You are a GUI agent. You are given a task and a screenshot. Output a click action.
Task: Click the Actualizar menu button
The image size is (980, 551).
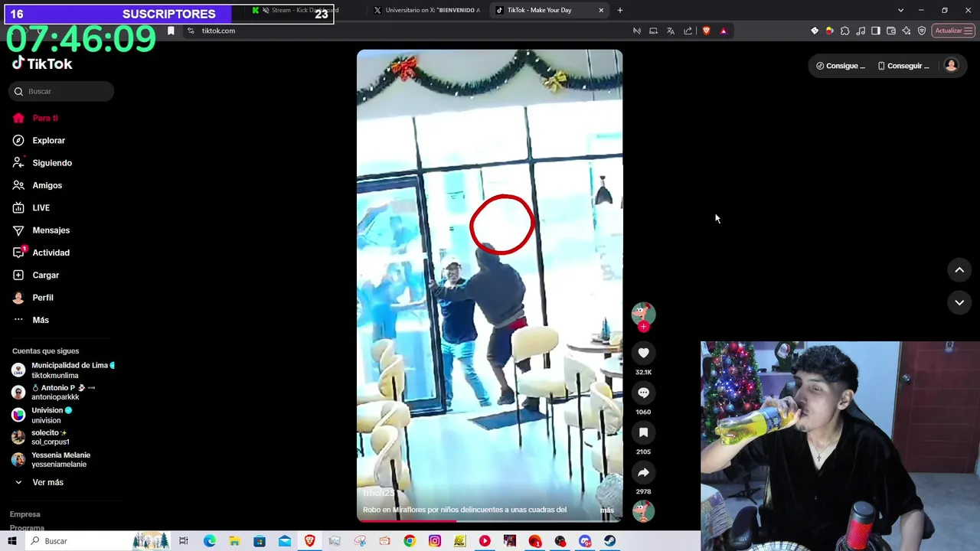953,31
